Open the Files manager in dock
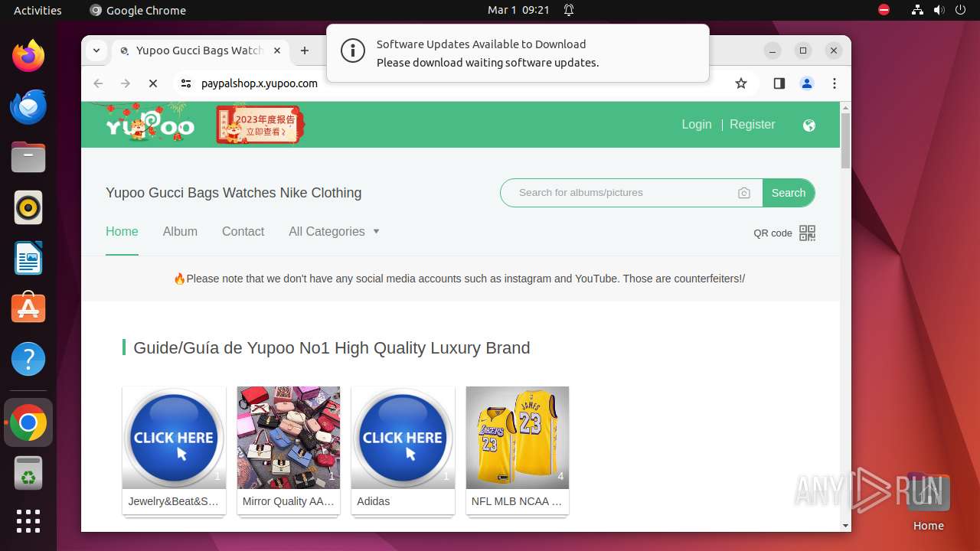Screen dimensions: 980x551 (x=28, y=157)
